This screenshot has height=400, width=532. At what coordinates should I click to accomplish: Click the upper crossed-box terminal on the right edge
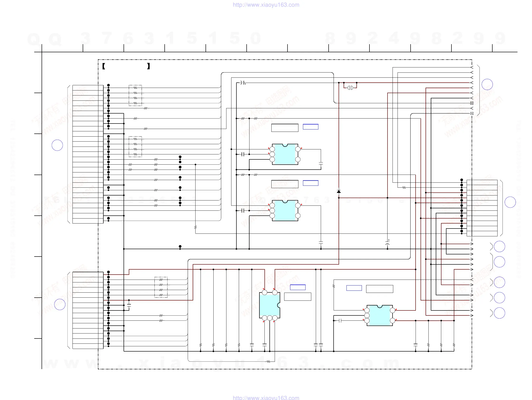(472, 103)
